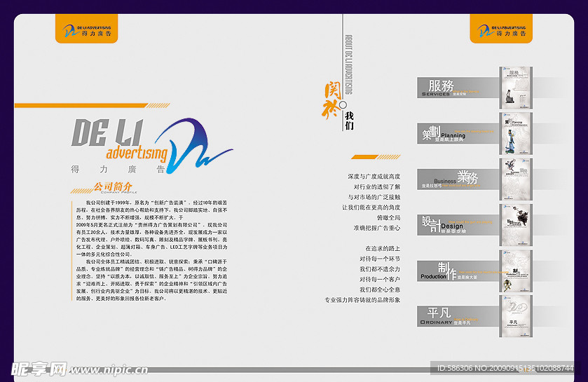Open the Business page thumbnail
Screen dimensions: 588x382
[516, 179]
